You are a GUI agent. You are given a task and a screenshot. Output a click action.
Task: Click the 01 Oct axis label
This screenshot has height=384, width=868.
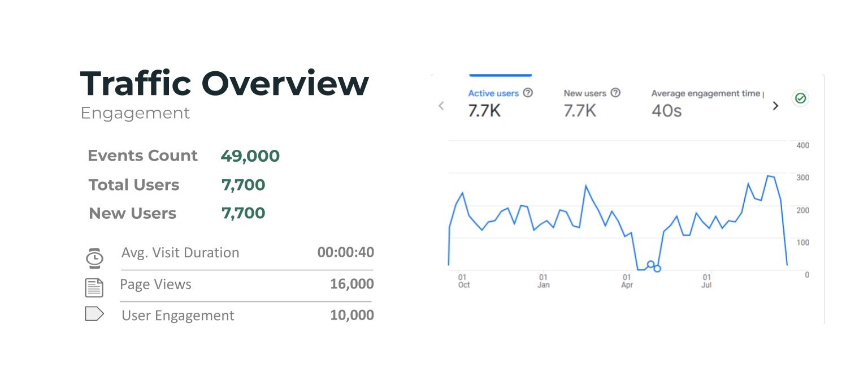[463, 281]
